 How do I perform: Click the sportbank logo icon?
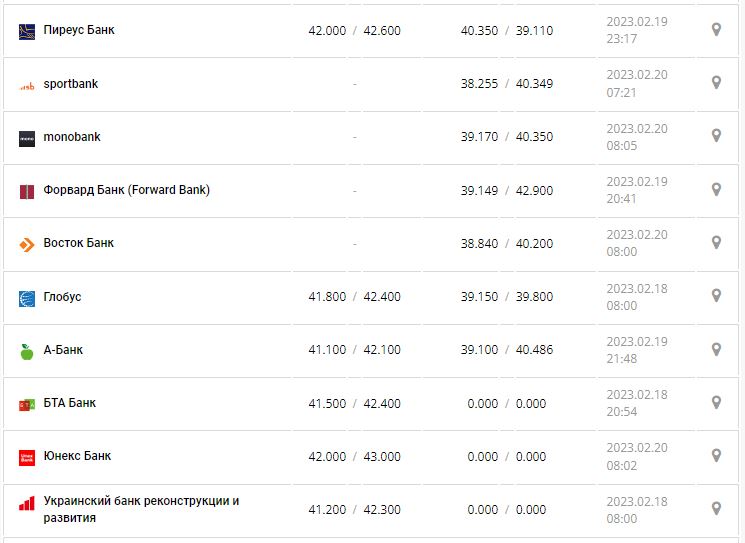point(27,85)
